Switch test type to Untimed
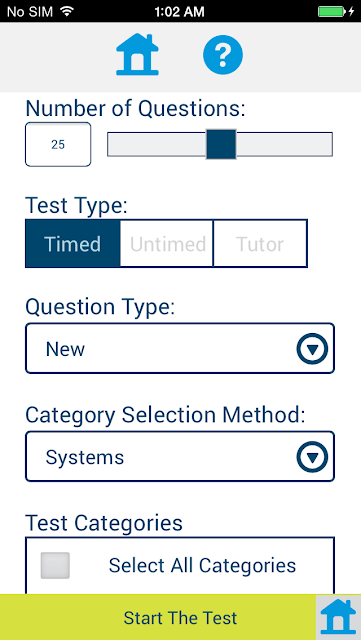The image size is (361, 640). 167,244
